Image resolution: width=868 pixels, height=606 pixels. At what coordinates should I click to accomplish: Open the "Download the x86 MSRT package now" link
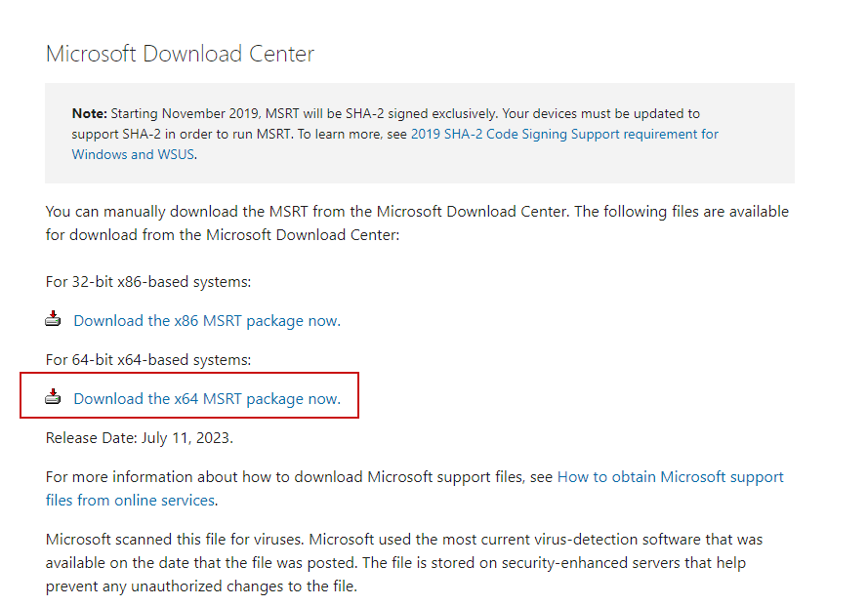pyautogui.click(x=207, y=320)
